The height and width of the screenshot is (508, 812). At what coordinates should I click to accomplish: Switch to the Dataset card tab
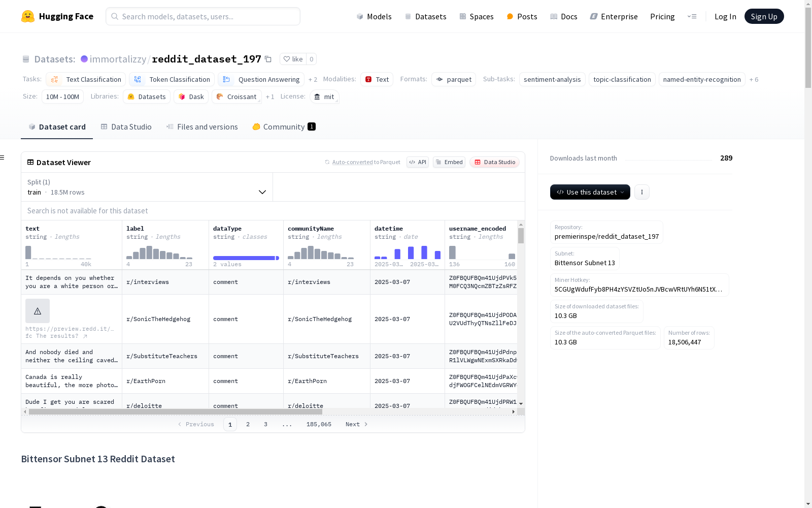[x=57, y=127]
